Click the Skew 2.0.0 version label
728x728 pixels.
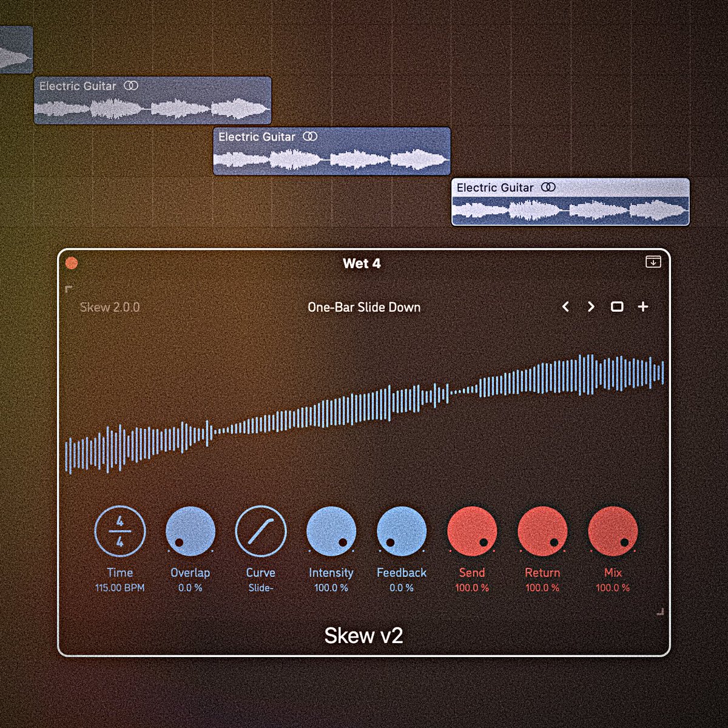110,307
